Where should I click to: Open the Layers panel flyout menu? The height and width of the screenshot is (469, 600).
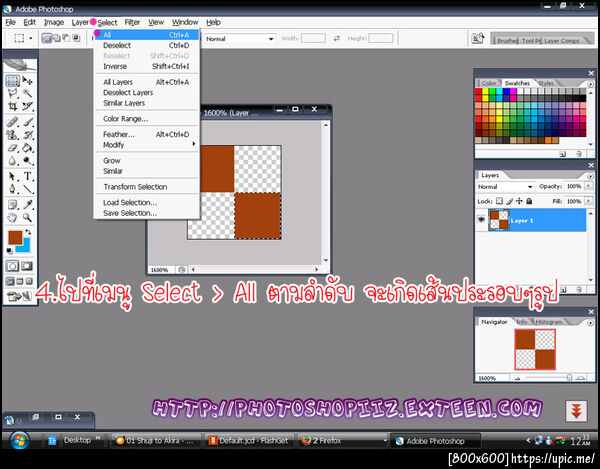tap(590, 176)
